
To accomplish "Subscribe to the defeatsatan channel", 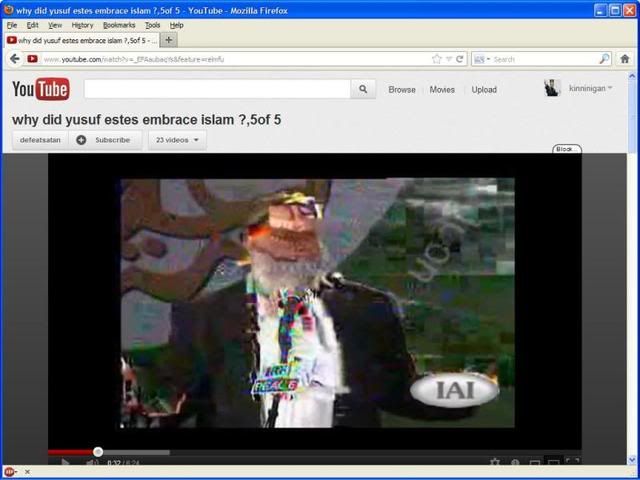I will click(x=105, y=140).
